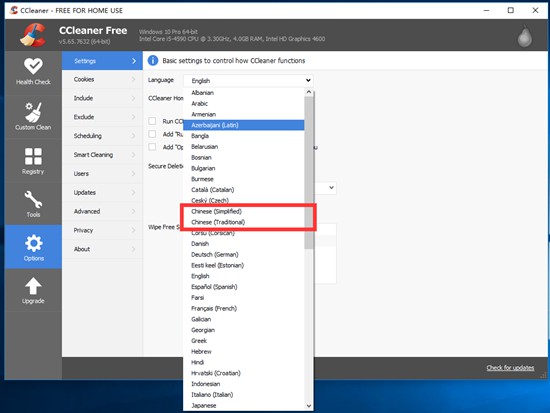Image resolution: width=550 pixels, height=413 pixels.
Task: Toggle the 'Add Op...' checkbox
Action: (152, 147)
